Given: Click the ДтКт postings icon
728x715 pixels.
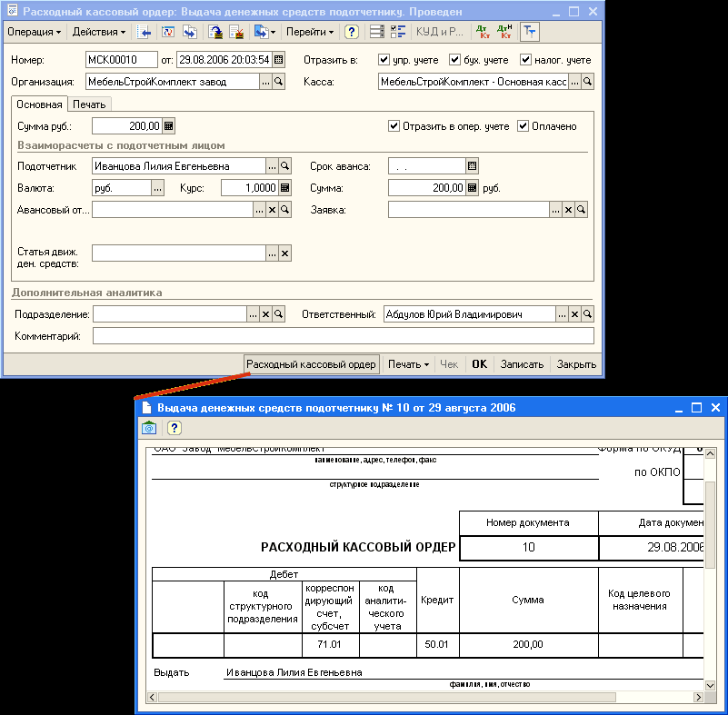Looking at the screenshot, I should coord(484,32).
